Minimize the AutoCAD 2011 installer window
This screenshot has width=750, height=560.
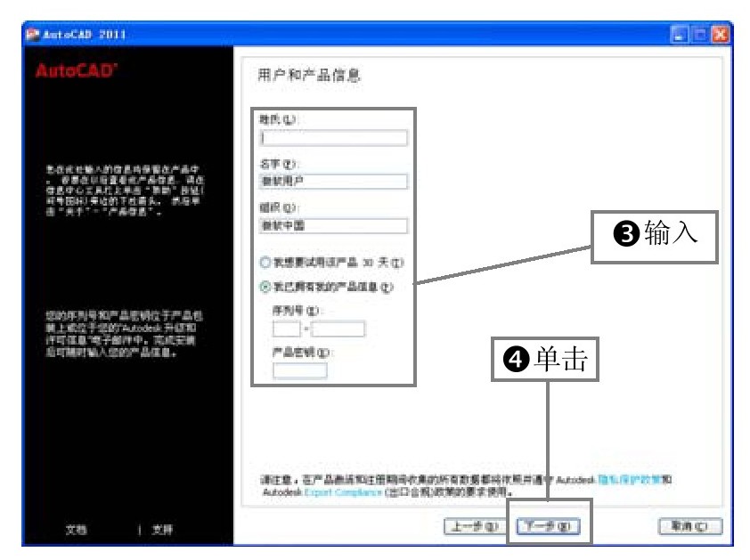680,35
